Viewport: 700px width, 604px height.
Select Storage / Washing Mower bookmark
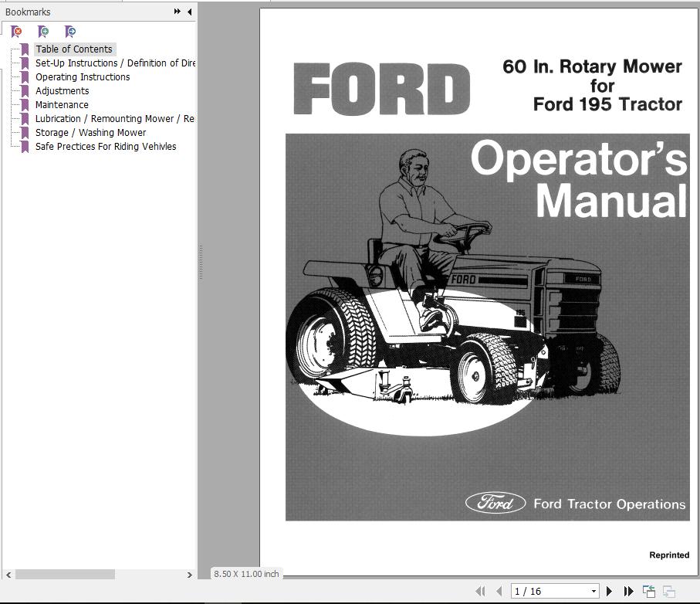click(90, 132)
